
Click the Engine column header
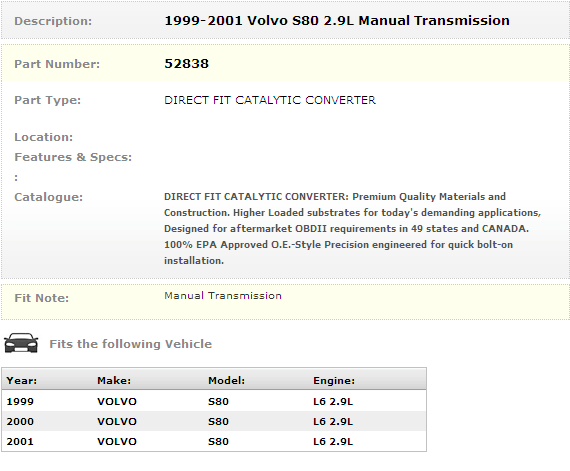click(334, 381)
